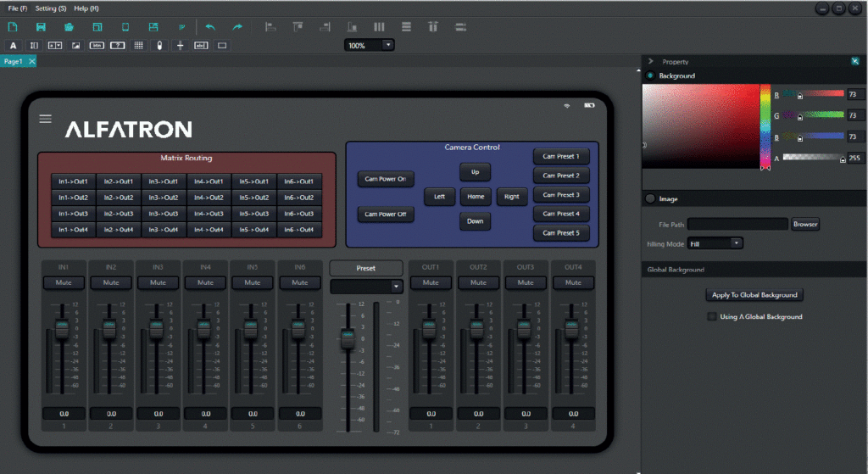Select the rectangle panel widget tool
The width and height of the screenshot is (868, 474).
[x=222, y=46]
